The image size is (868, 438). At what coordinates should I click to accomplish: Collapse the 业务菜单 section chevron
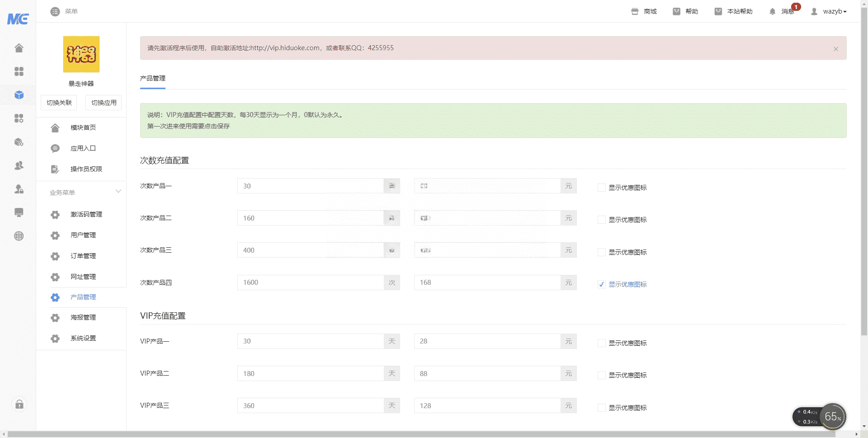(x=118, y=192)
